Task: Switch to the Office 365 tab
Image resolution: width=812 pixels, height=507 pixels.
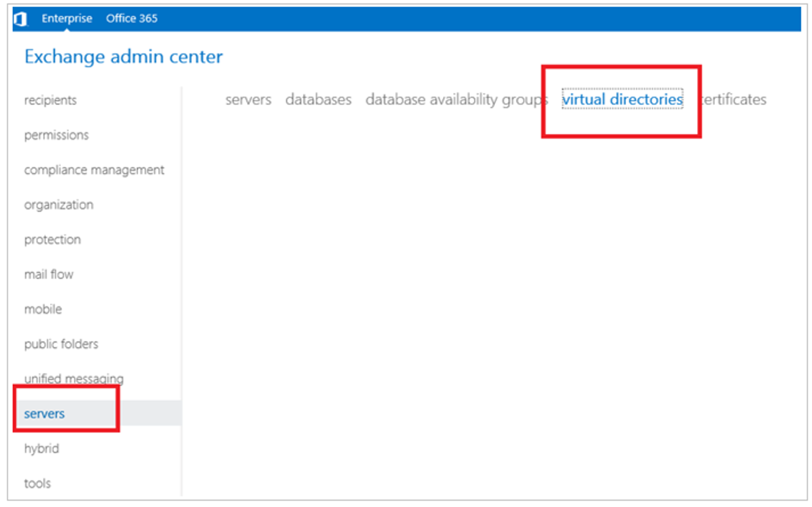Action: (132, 19)
